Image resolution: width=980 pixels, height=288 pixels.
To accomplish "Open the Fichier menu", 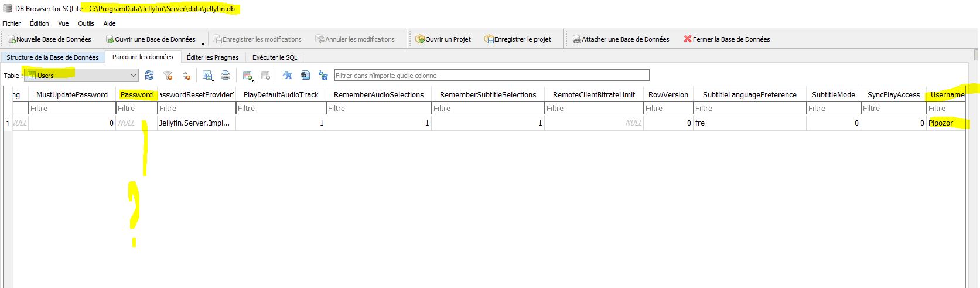I will [x=12, y=23].
